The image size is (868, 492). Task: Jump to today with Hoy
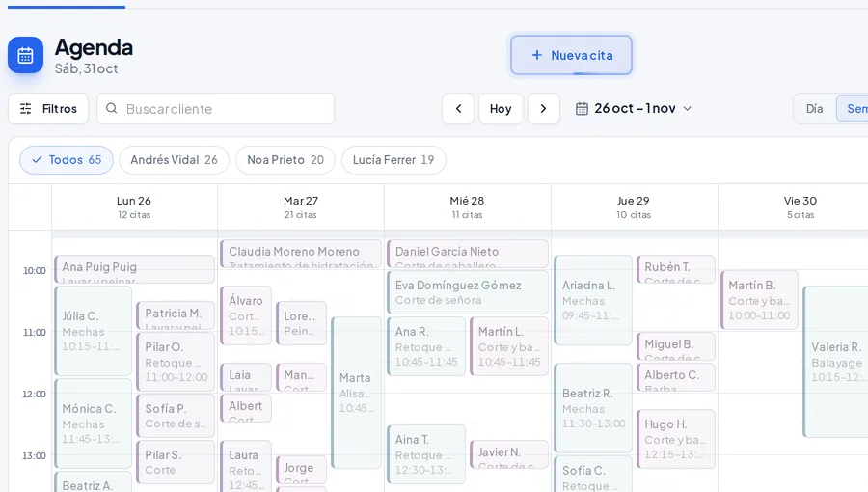(x=501, y=108)
